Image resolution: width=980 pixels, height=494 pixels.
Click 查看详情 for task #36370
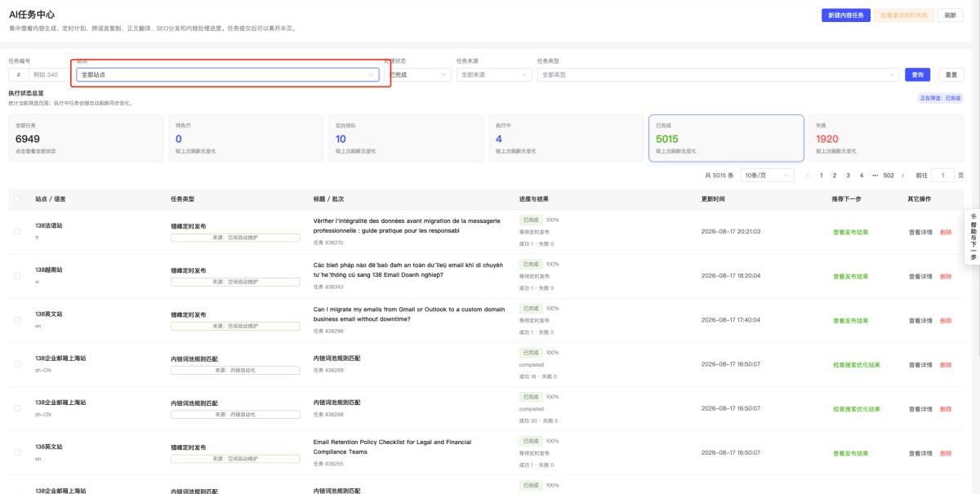point(920,232)
